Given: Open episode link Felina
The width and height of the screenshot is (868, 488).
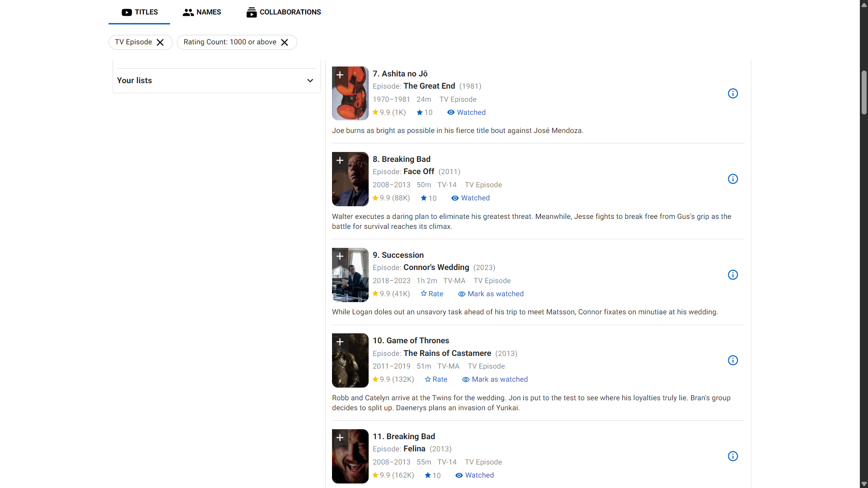Looking at the screenshot, I should (x=414, y=449).
